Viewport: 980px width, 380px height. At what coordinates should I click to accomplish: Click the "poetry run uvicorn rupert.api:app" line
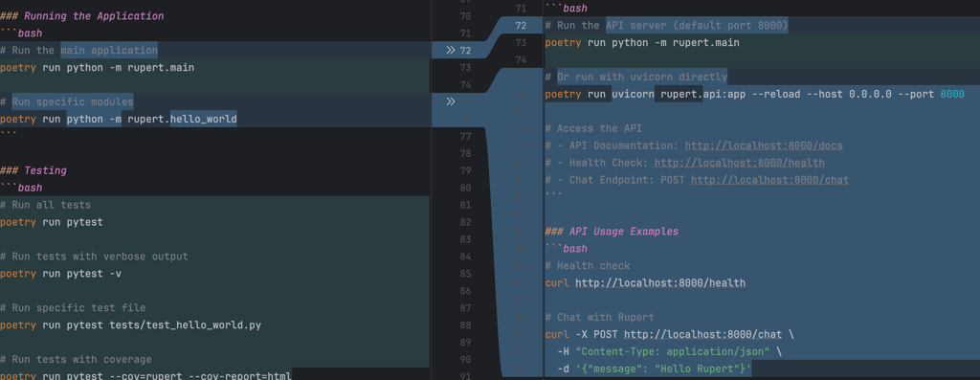(754, 95)
